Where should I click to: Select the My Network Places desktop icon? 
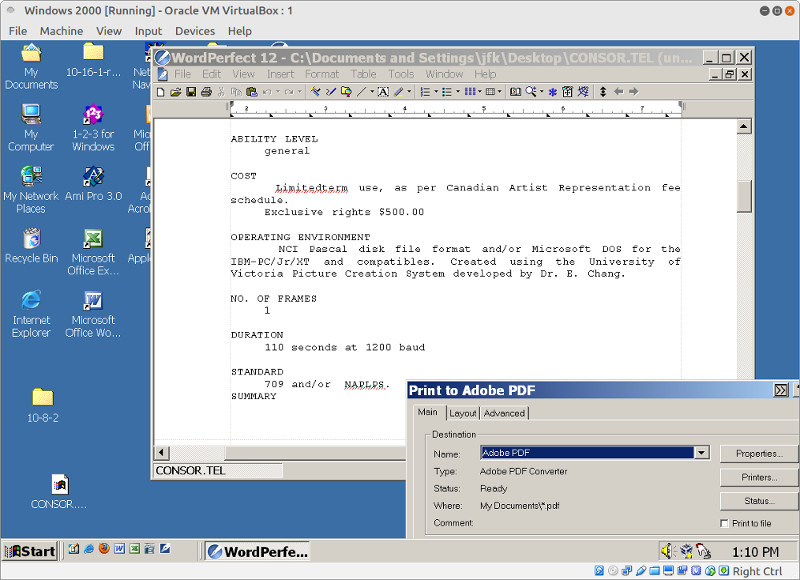point(31,190)
